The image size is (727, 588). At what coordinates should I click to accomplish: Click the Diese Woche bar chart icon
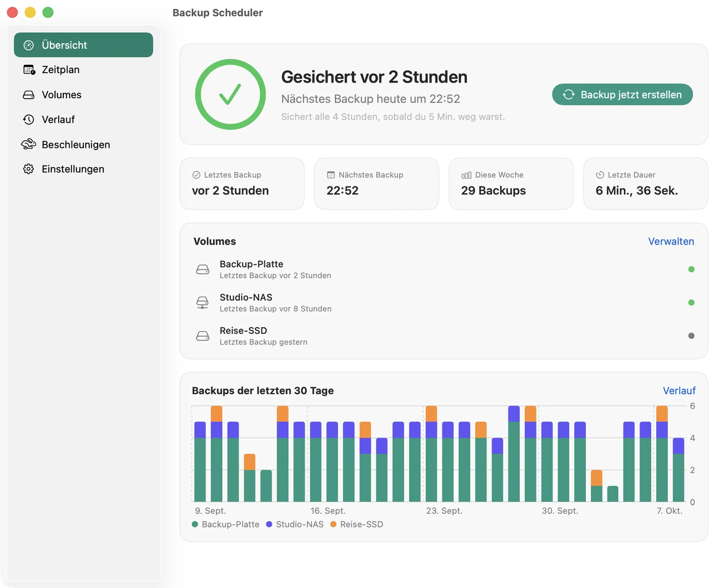466,175
